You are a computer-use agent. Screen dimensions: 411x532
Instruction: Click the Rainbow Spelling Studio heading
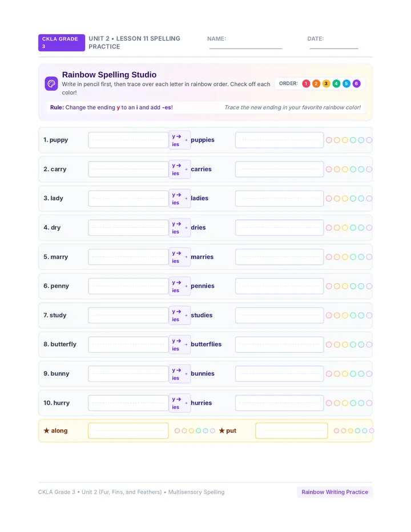(x=109, y=75)
